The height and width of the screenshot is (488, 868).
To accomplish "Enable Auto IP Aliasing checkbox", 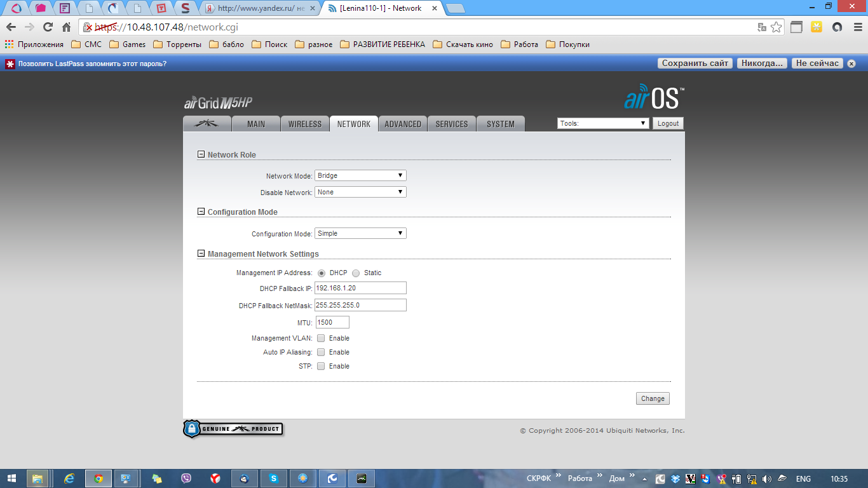I will [321, 352].
